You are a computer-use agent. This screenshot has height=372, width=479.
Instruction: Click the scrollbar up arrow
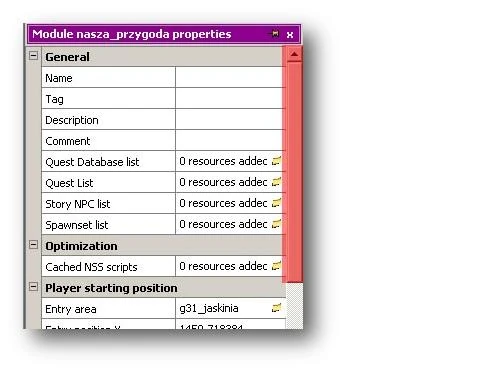294,54
